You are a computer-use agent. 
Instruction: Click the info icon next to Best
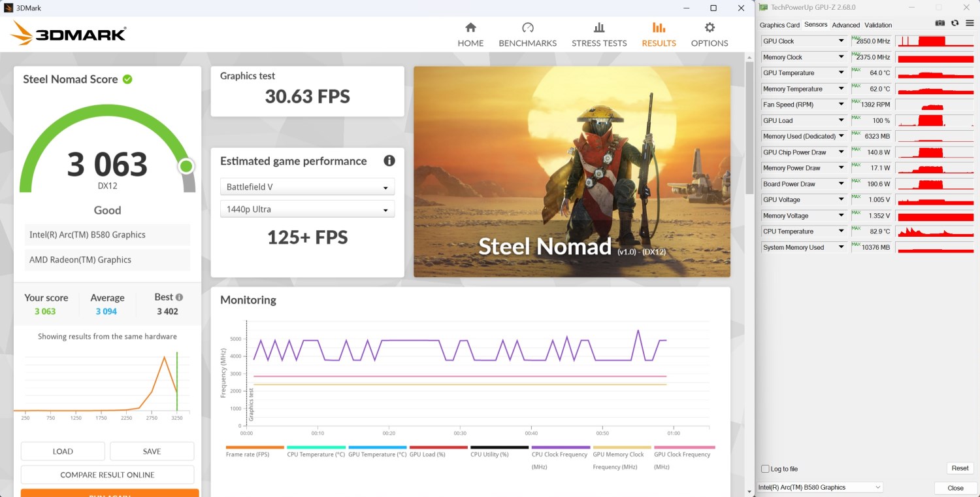[x=180, y=297]
